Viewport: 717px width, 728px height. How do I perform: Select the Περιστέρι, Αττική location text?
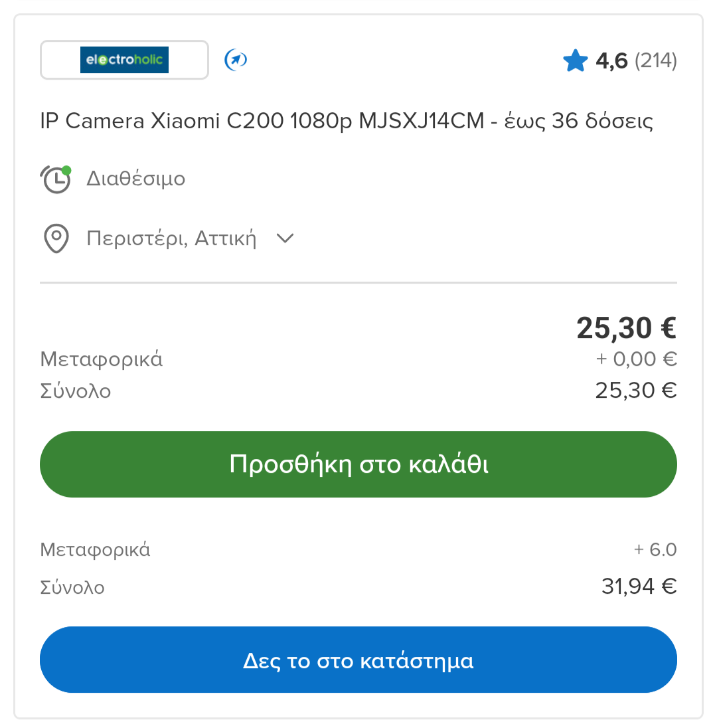tap(171, 238)
